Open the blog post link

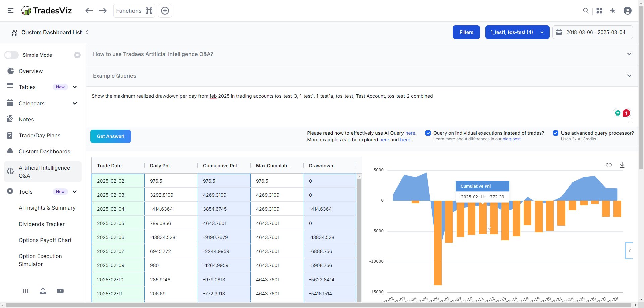pyautogui.click(x=512, y=139)
